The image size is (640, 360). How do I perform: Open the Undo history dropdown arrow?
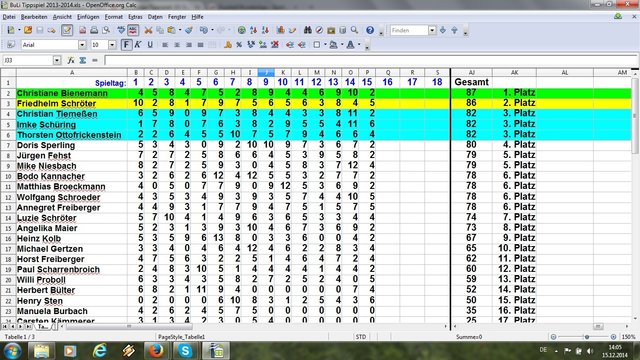pos(212,30)
